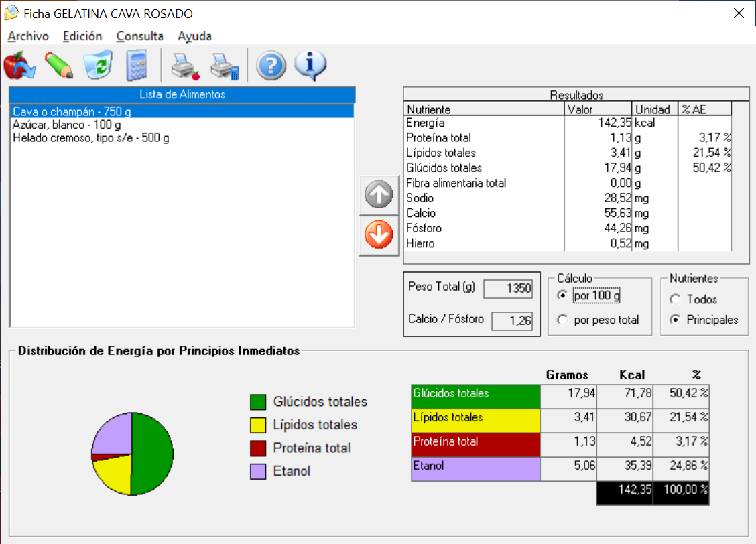The image size is (756, 544).
Task: Open help with the question mark icon
Action: [x=271, y=66]
